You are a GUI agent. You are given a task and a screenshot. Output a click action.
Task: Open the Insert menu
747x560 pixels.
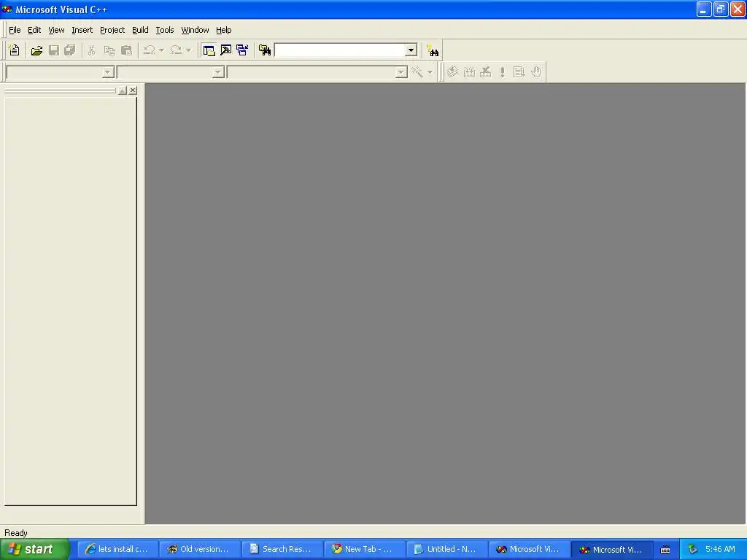point(82,30)
